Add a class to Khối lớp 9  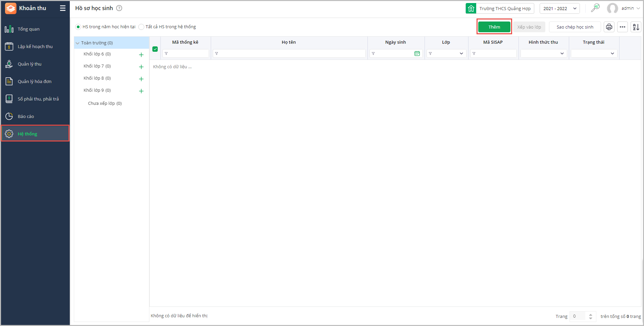(x=141, y=91)
